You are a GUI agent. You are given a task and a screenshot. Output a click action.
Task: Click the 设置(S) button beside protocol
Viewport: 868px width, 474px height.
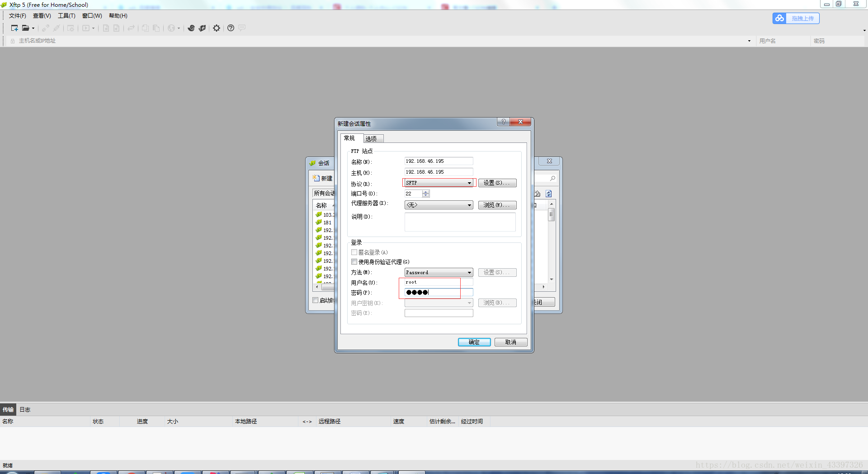(497, 183)
